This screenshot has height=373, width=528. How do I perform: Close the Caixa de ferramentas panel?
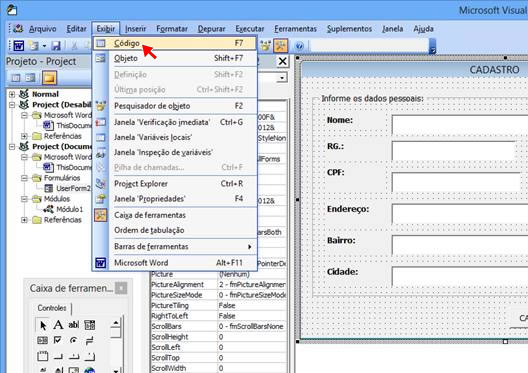click(x=121, y=288)
